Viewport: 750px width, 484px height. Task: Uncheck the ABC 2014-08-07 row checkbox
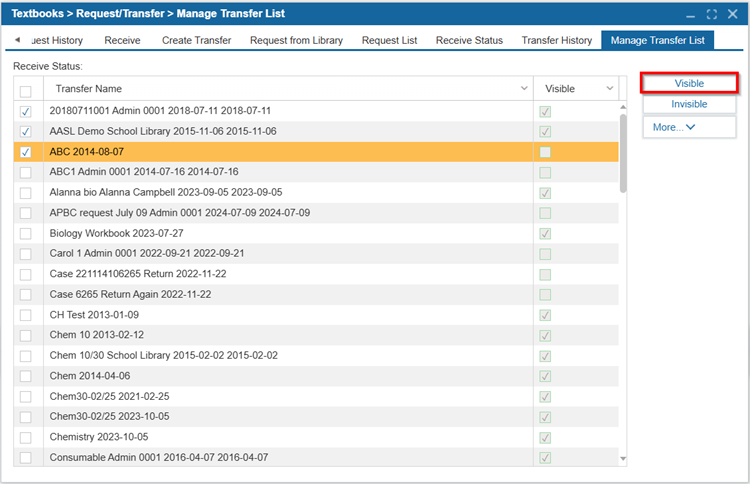coord(25,152)
